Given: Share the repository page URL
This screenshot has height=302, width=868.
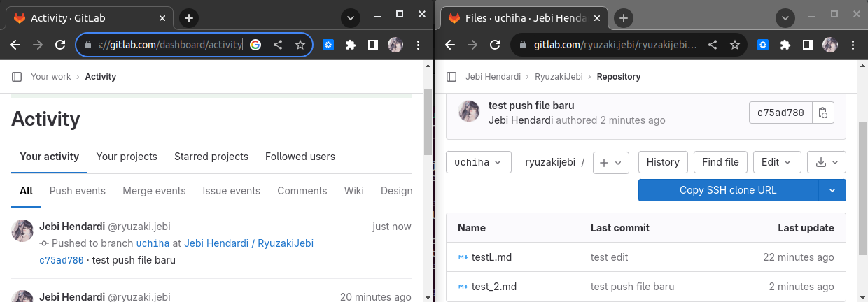Looking at the screenshot, I should pyautogui.click(x=713, y=45).
